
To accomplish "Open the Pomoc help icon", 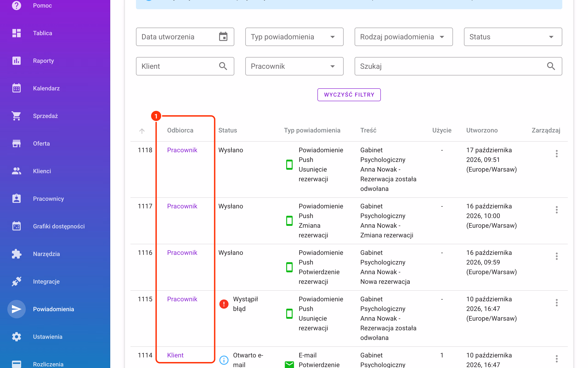I will coord(17,5).
